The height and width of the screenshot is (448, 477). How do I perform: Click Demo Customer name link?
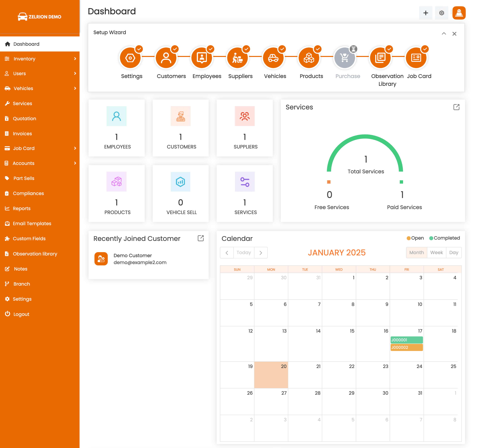pos(132,255)
